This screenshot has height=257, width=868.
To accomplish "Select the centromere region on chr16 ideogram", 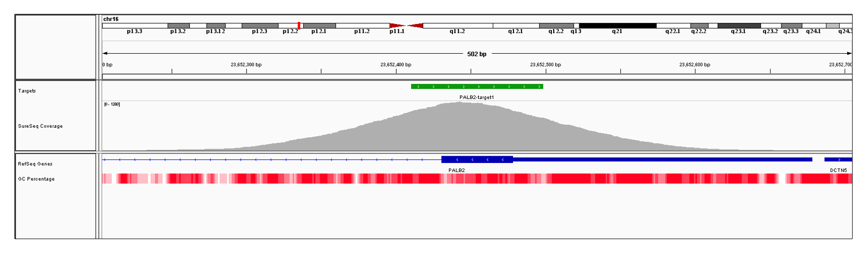I will (x=406, y=25).
